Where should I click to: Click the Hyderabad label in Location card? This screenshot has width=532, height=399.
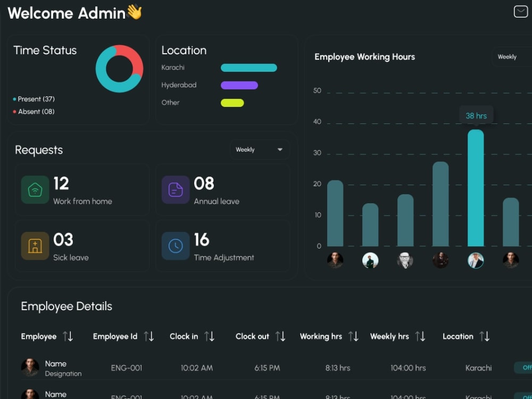click(x=179, y=85)
